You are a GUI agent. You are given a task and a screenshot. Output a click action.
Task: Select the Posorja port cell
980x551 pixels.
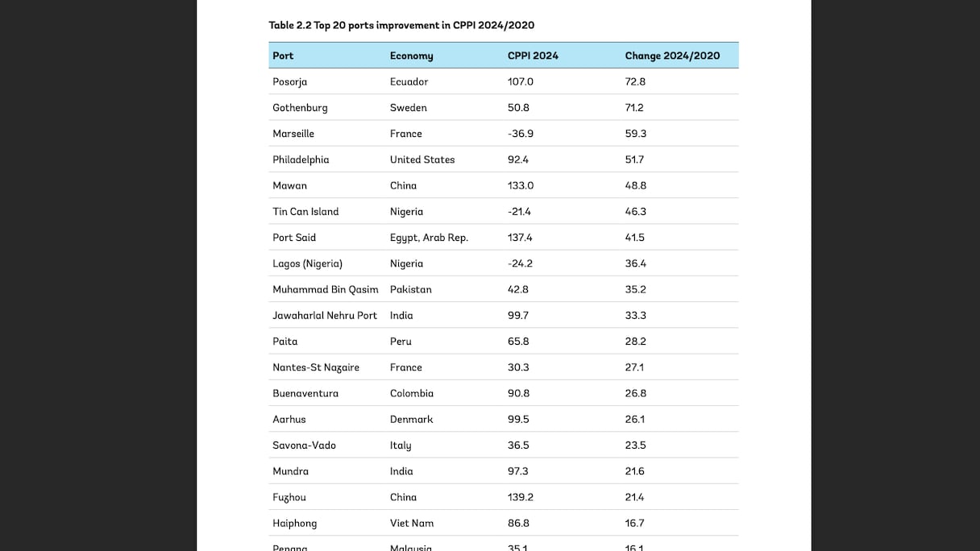pos(289,81)
